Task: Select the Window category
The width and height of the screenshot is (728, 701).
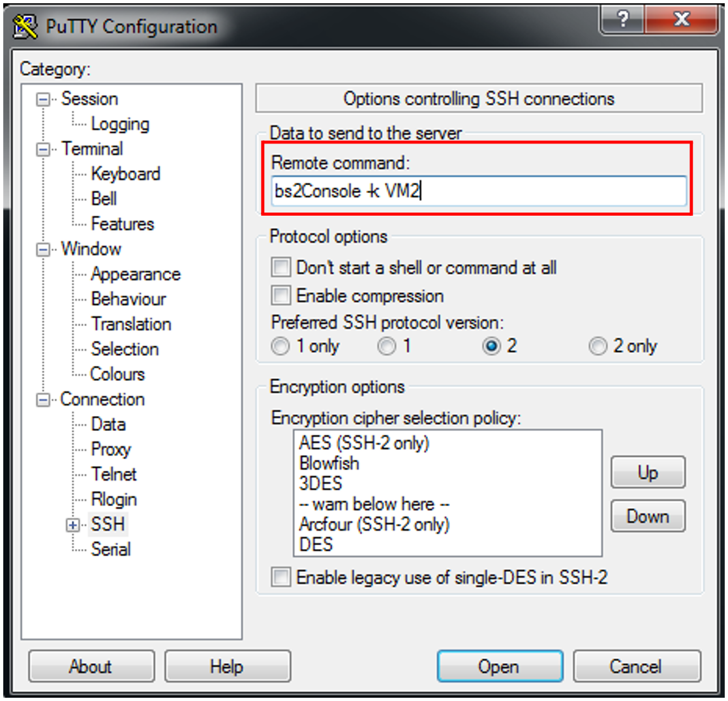Action: point(91,249)
